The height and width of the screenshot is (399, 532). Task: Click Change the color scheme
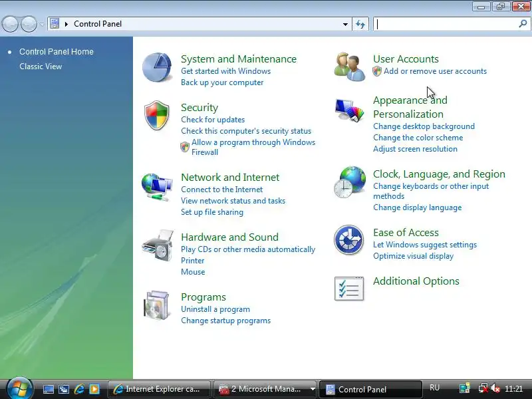coord(418,138)
